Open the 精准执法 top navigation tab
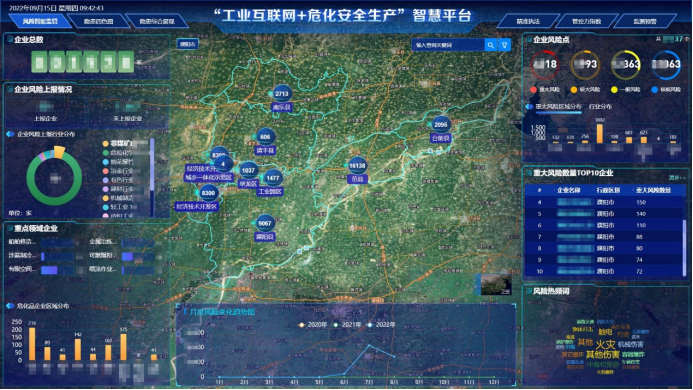 528,21
